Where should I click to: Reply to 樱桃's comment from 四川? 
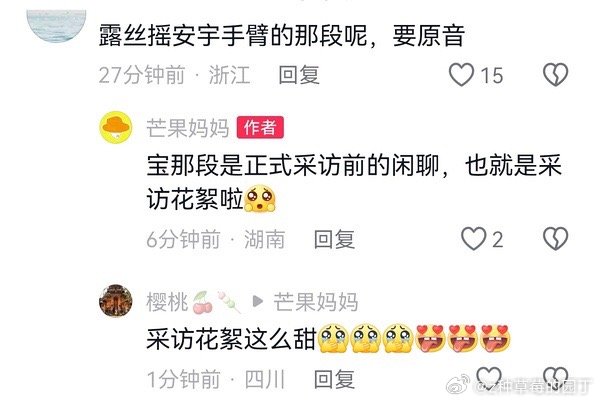tap(334, 379)
